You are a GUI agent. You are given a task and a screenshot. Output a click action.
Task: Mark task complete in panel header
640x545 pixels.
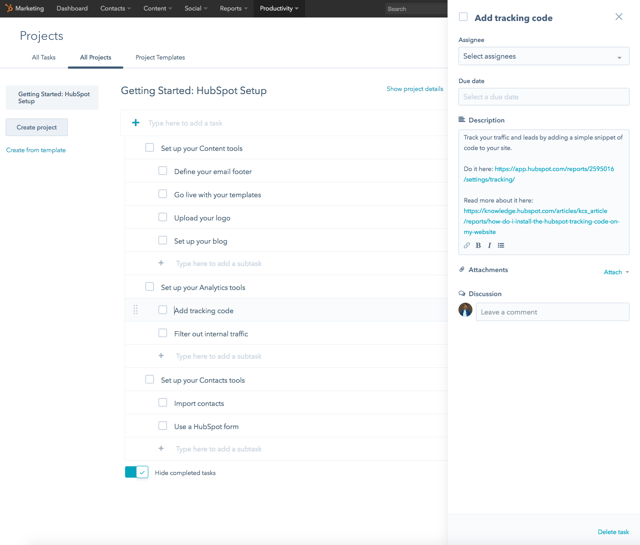pyautogui.click(x=463, y=17)
